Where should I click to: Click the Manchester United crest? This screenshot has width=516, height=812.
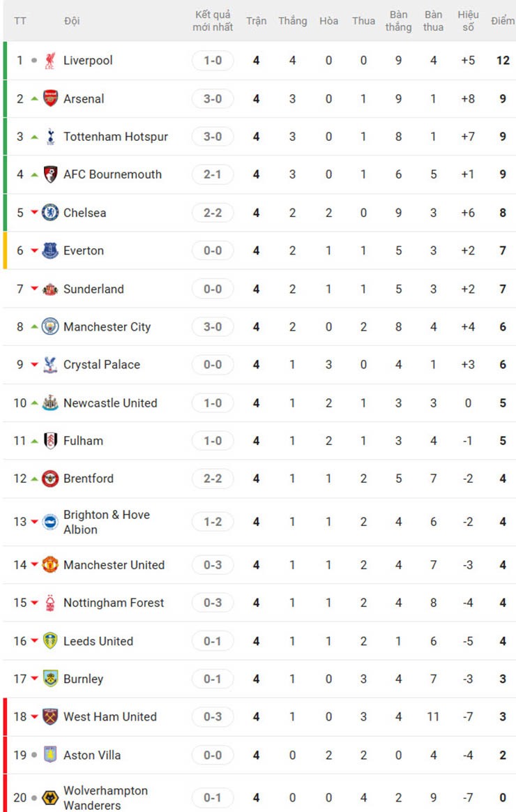click(49, 565)
